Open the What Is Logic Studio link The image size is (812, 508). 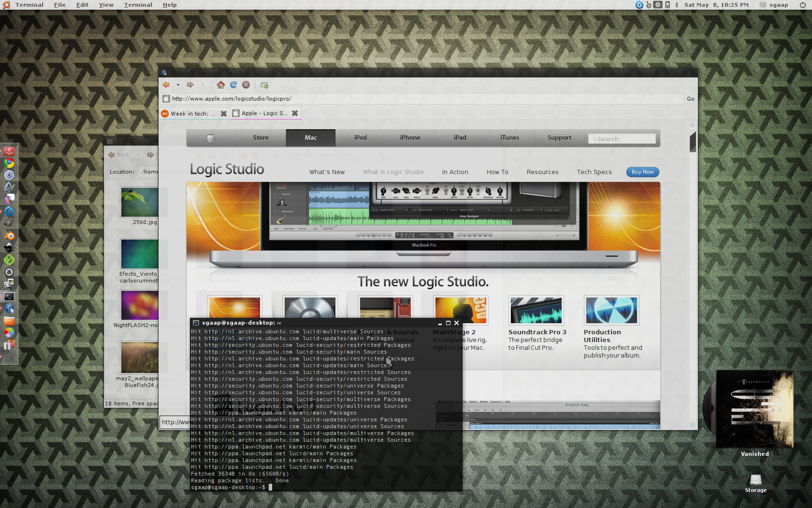click(x=393, y=172)
